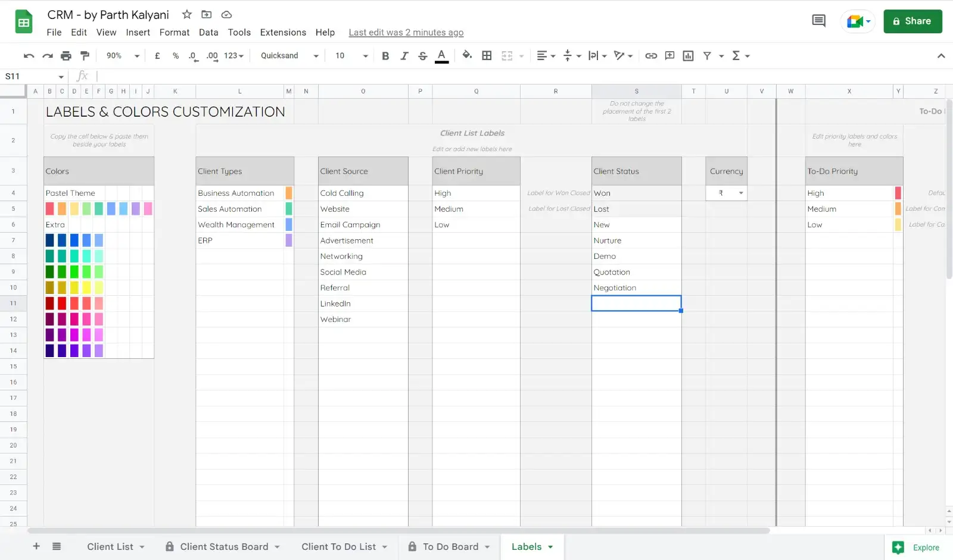953x560 pixels.
Task: Star the CRM document
Action: point(187,14)
